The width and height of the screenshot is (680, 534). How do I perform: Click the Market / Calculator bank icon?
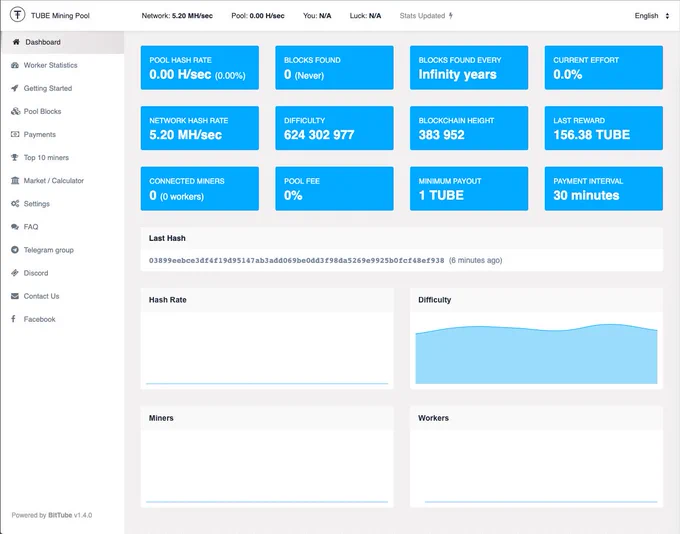pyautogui.click(x=15, y=180)
